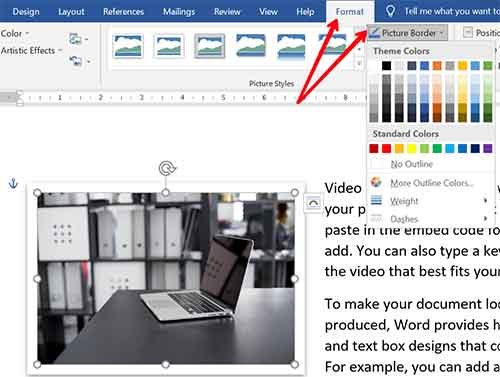Viewport: 500px width, 377px height.
Task: Apply the second picture style thumbnail
Action: click(169, 46)
